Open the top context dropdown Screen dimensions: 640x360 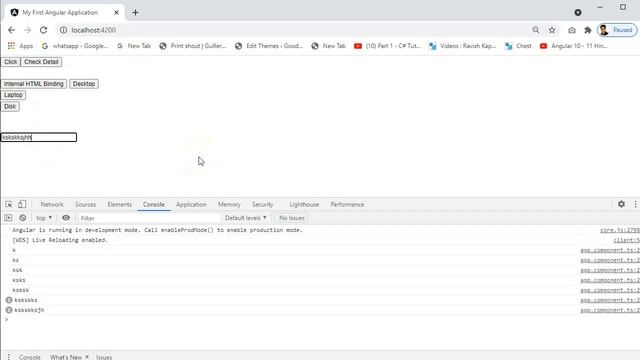(44, 218)
